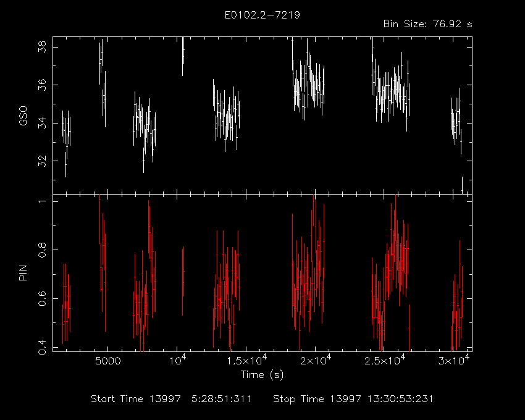Click the 10^4 tick label on the time axis

pyautogui.click(x=177, y=360)
